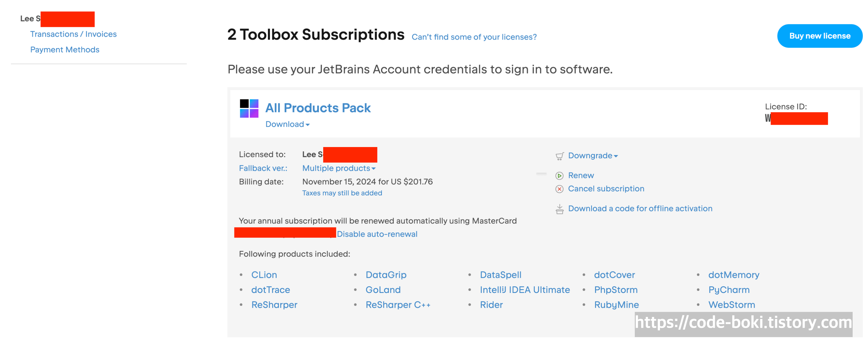This screenshot has height=343, width=868.
Task: Click the shopping cart icon beside Downgrade
Action: [559, 156]
